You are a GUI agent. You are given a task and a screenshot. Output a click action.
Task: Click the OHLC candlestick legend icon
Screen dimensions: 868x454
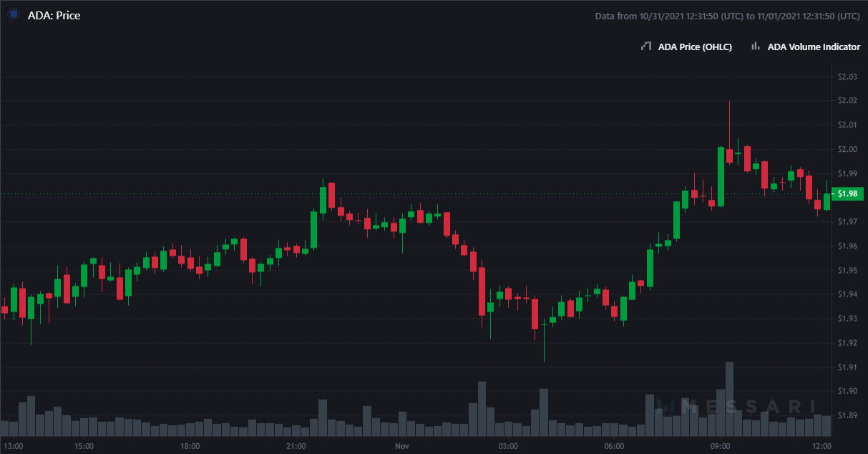644,47
